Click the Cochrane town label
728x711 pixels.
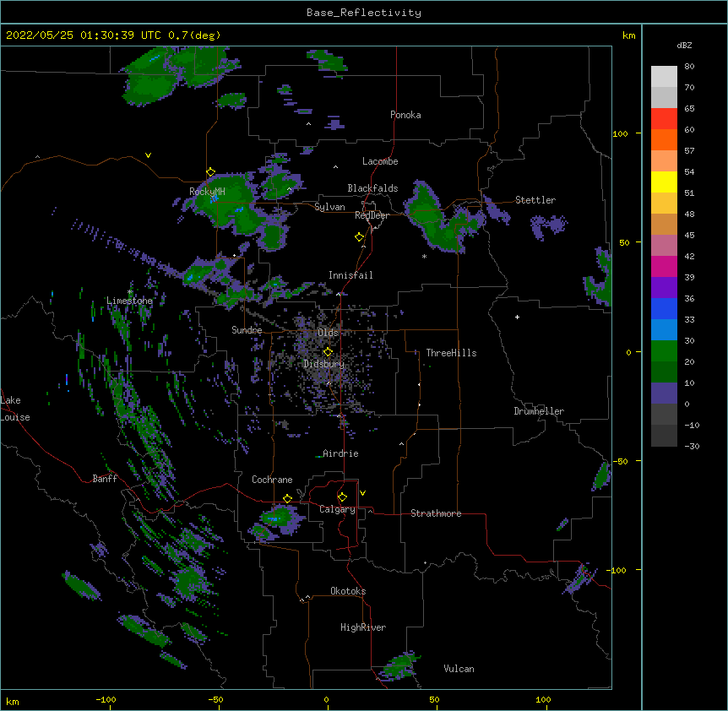[272, 480]
